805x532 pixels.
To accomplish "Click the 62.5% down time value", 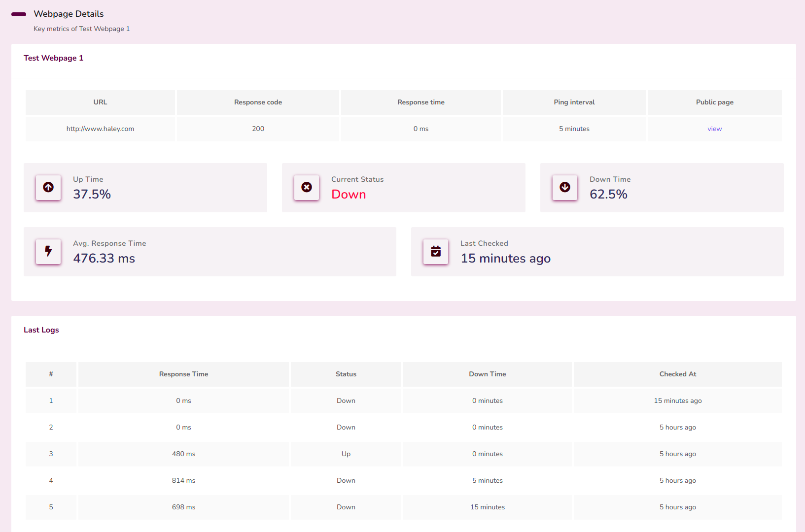I will click(x=608, y=195).
